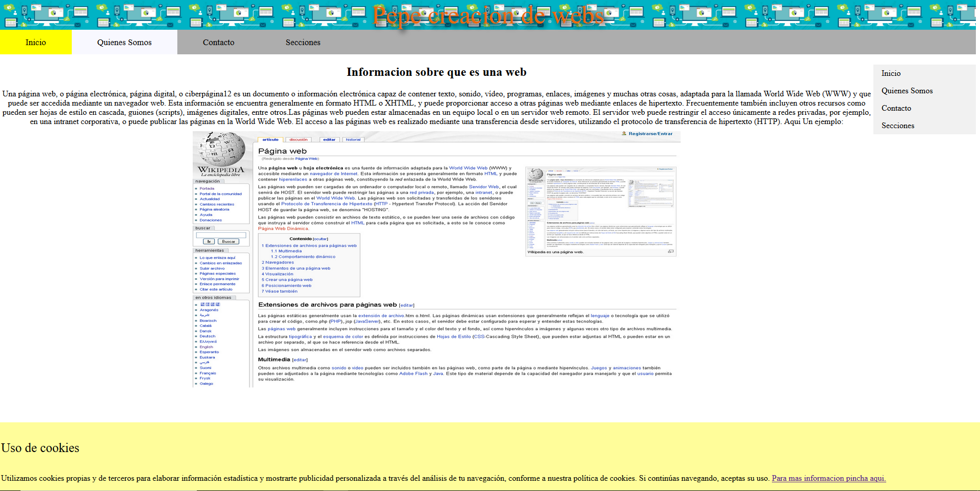Choose Contacto in the right sidebar menu

[x=924, y=108]
